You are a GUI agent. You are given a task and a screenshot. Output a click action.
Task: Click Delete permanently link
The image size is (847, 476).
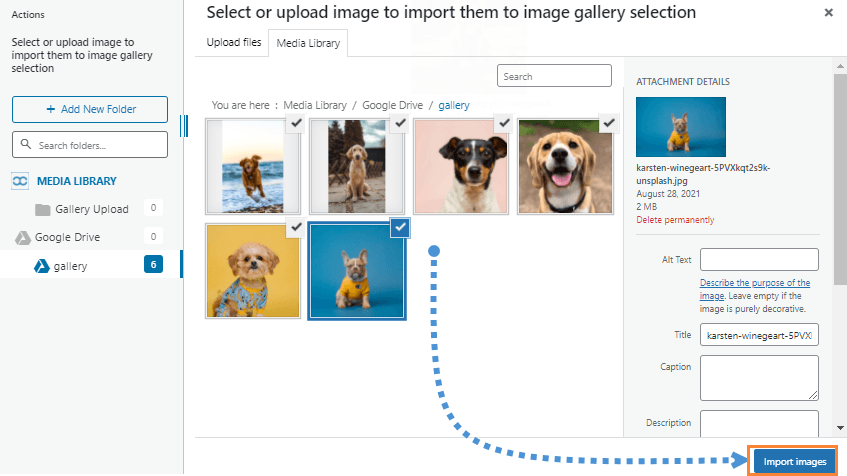[675, 220]
